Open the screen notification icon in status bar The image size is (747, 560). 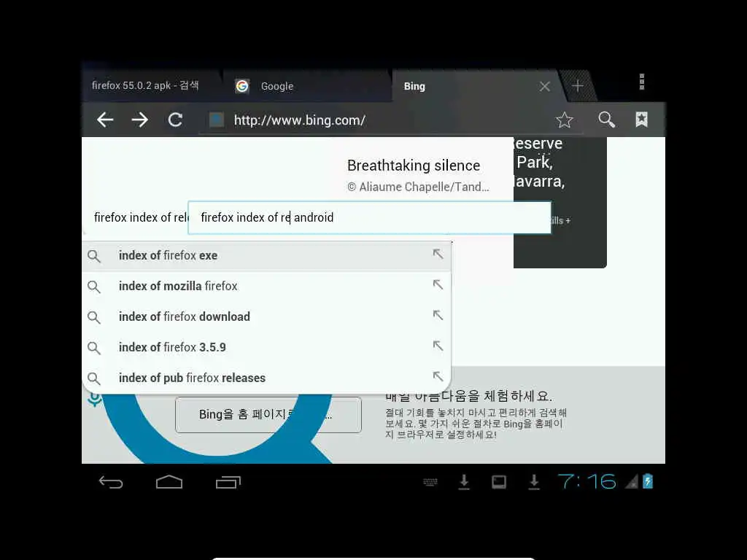point(499,483)
